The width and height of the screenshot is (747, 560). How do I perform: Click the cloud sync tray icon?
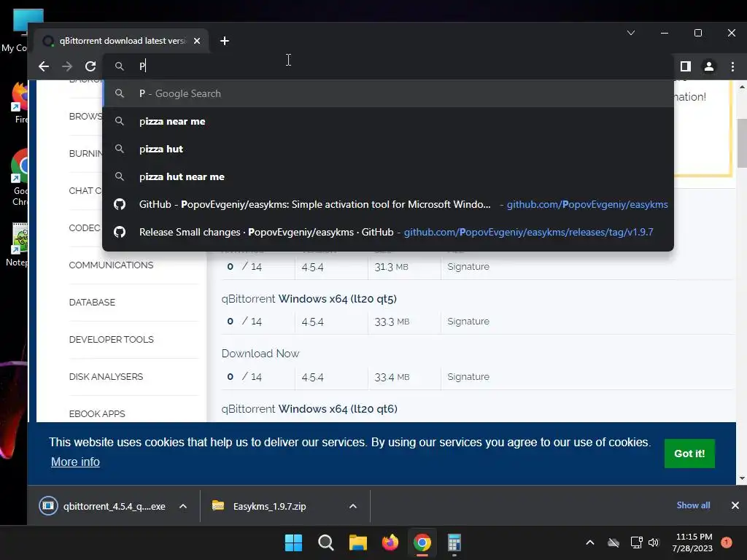614,542
